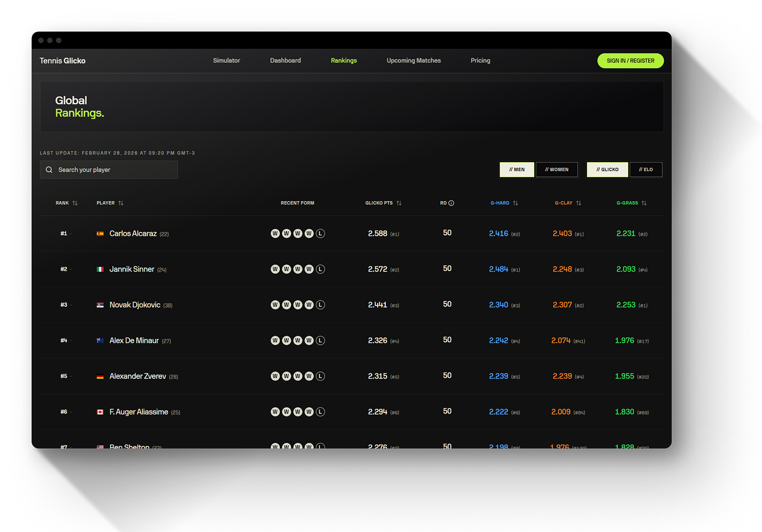This screenshot has width=762, height=532.
Task: Sort by Player using the arrows icon
Action: pyautogui.click(x=121, y=203)
